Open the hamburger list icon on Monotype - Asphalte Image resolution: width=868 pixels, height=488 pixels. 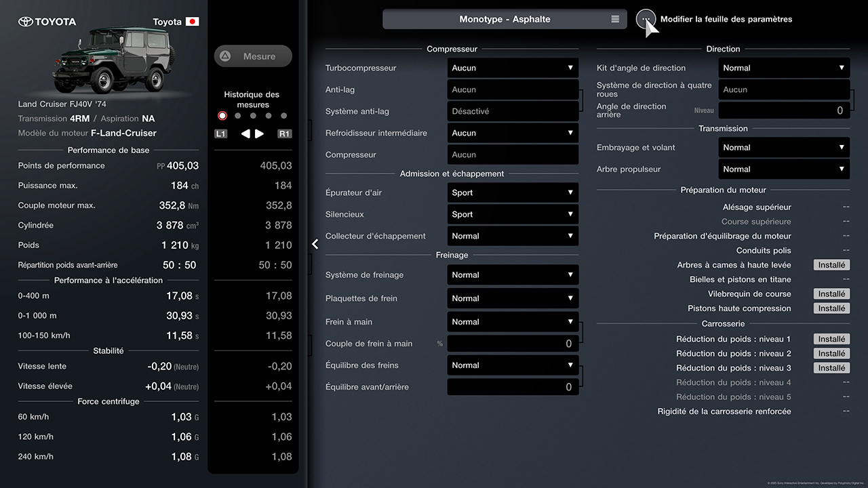pyautogui.click(x=615, y=19)
